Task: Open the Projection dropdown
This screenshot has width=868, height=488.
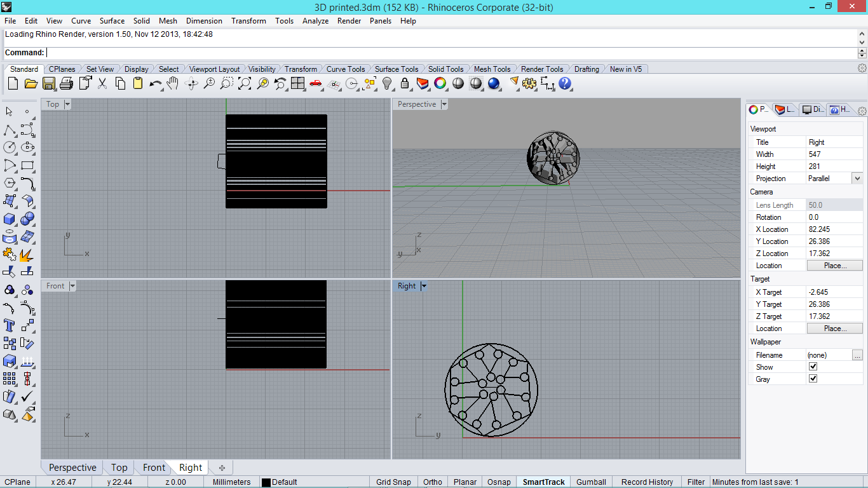Action: coord(857,179)
